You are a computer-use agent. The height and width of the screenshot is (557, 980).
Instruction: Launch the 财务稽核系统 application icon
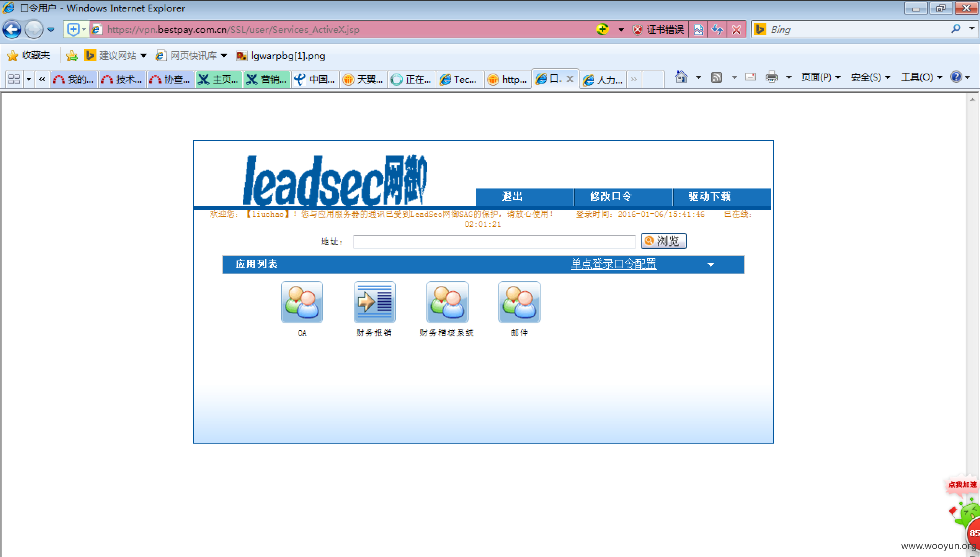point(447,302)
